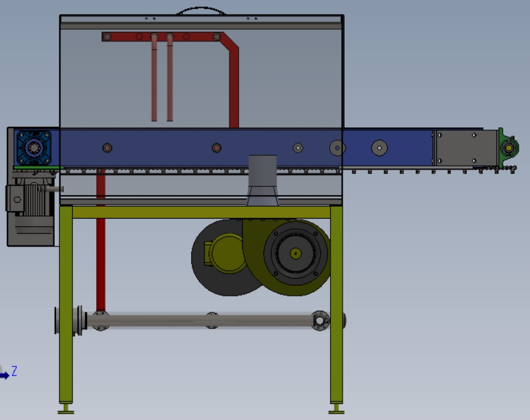Viewport: 530px width, 420px height.
Task: Select the red horizontal header pipe
Action: [x=162, y=36]
